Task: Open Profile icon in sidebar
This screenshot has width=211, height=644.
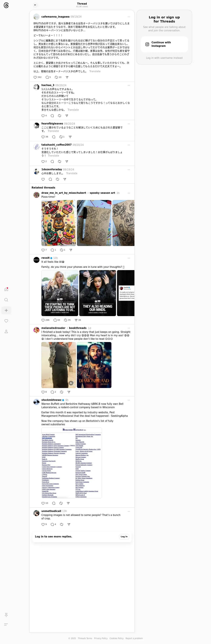Action: click(x=6, y=331)
